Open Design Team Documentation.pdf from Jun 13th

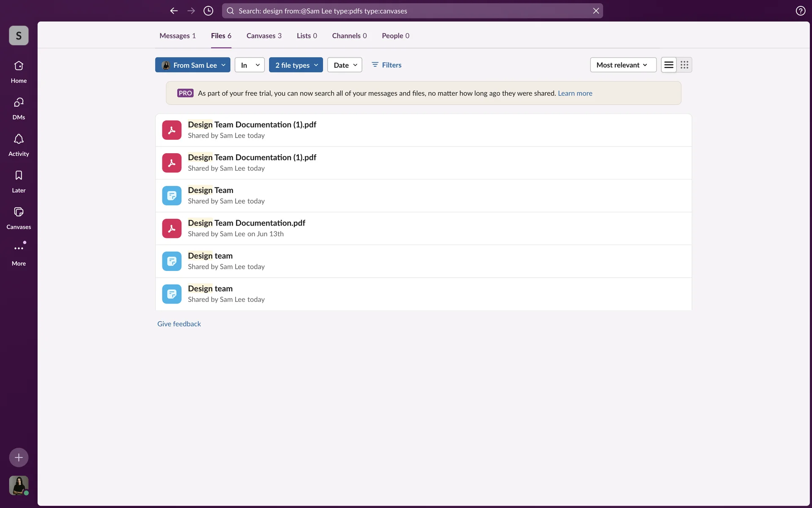[x=246, y=223]
